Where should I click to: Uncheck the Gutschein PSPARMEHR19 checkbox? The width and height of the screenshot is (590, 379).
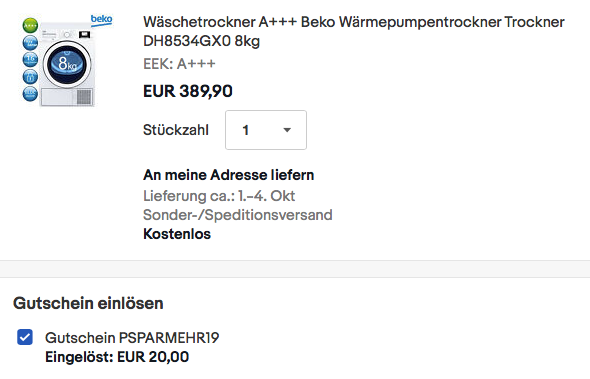pos(25,337)
